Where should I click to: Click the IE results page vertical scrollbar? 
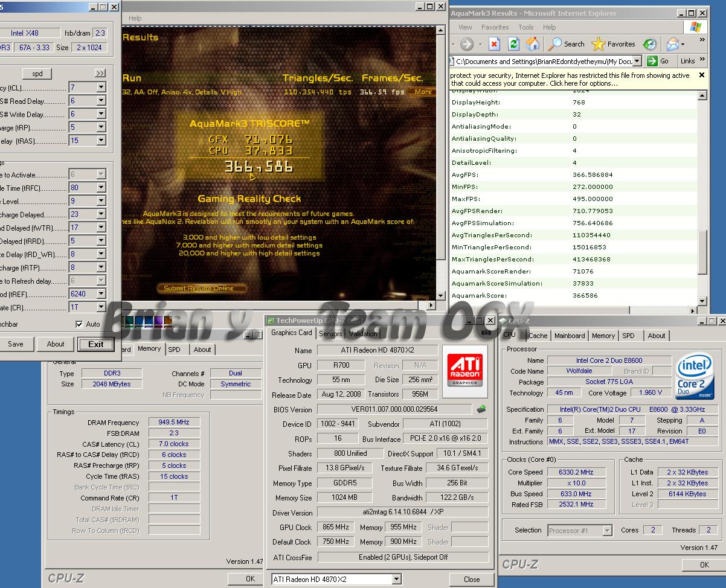[x=702, y=198]
